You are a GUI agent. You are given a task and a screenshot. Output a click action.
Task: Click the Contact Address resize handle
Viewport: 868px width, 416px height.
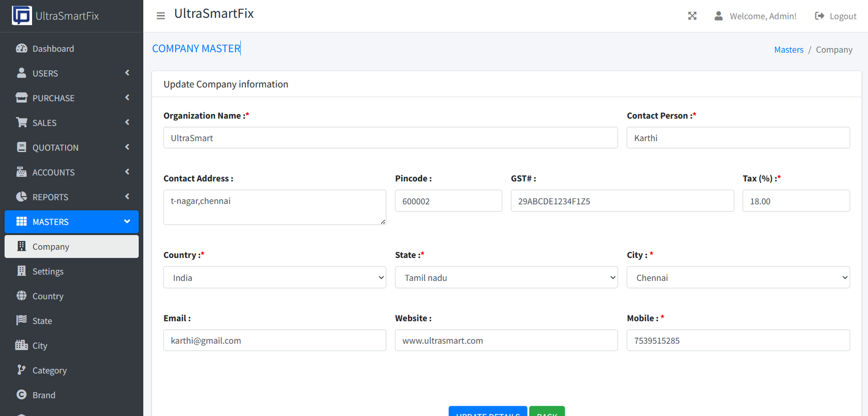coord(383,222)
